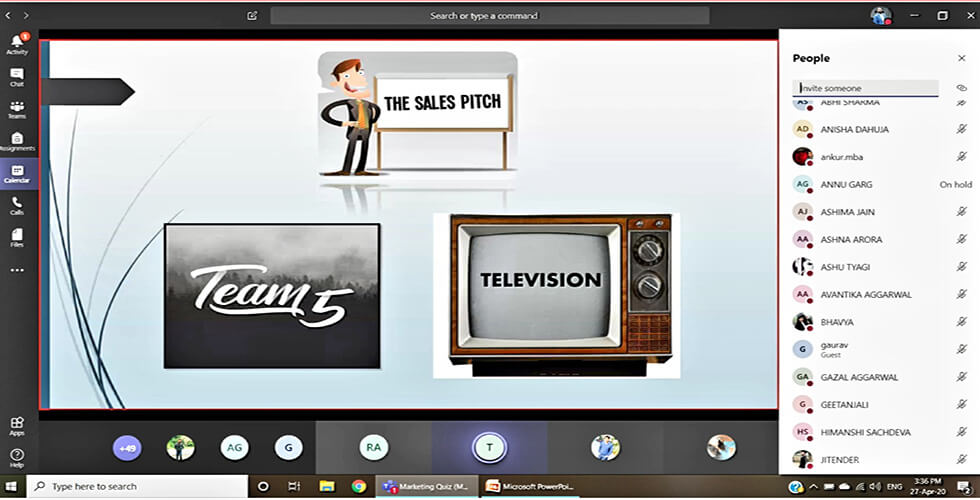Image resolution: width=980 pixels, height=500 pixels.
Task: Open the Calendar view
Action: (x=16, y=174)
